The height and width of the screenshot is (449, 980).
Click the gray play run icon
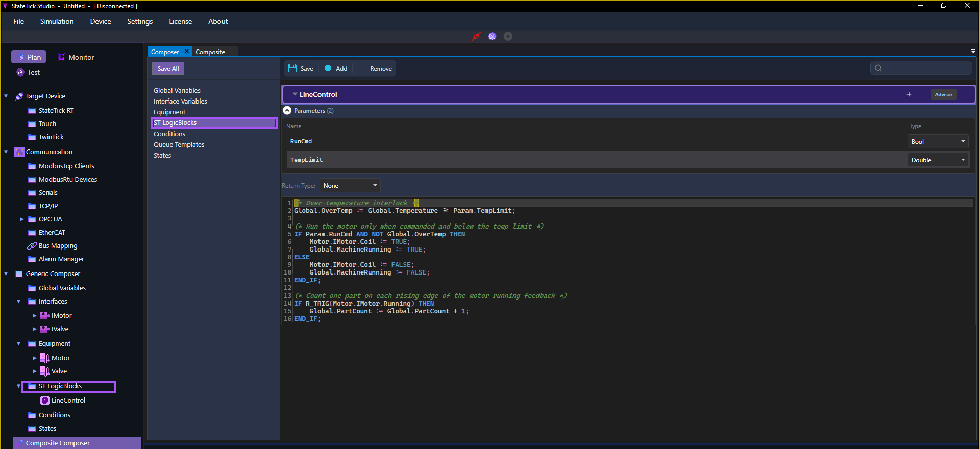508,36
